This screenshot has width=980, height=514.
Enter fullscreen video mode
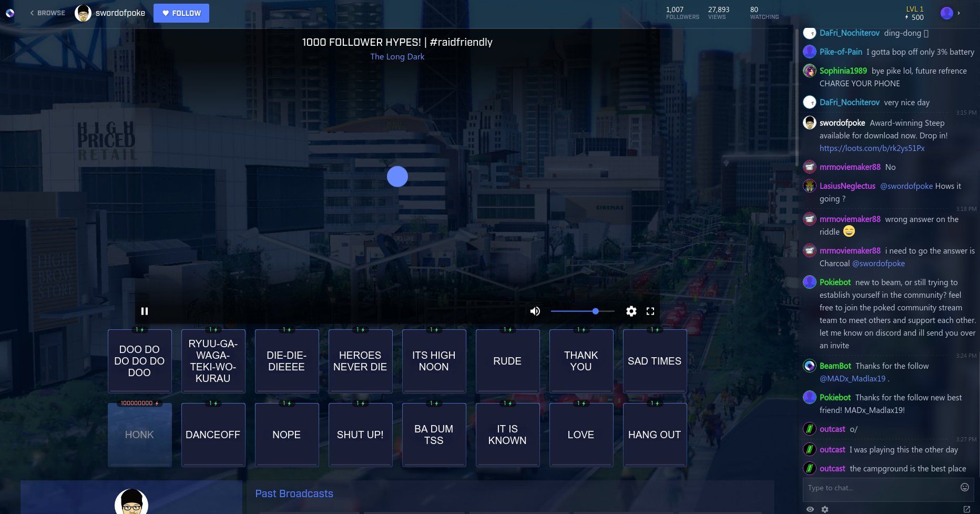pos(650,311)
